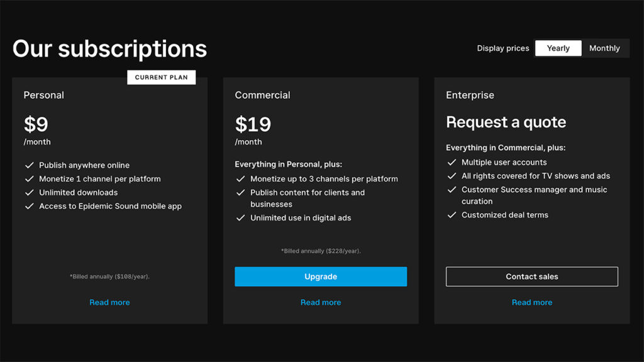
Task: Click the $19 Commercial price
Action: (x=253, y=124)
